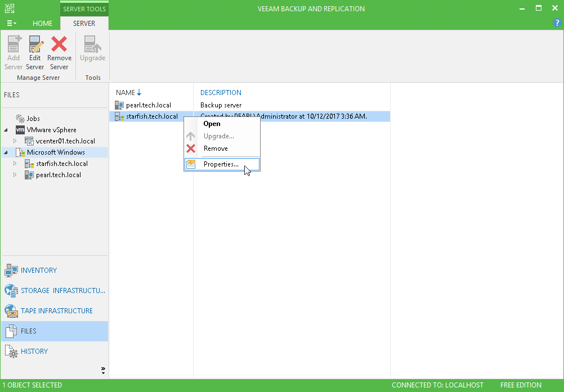
Task: Click the History gear document icon
Action: tap(11, 352)
